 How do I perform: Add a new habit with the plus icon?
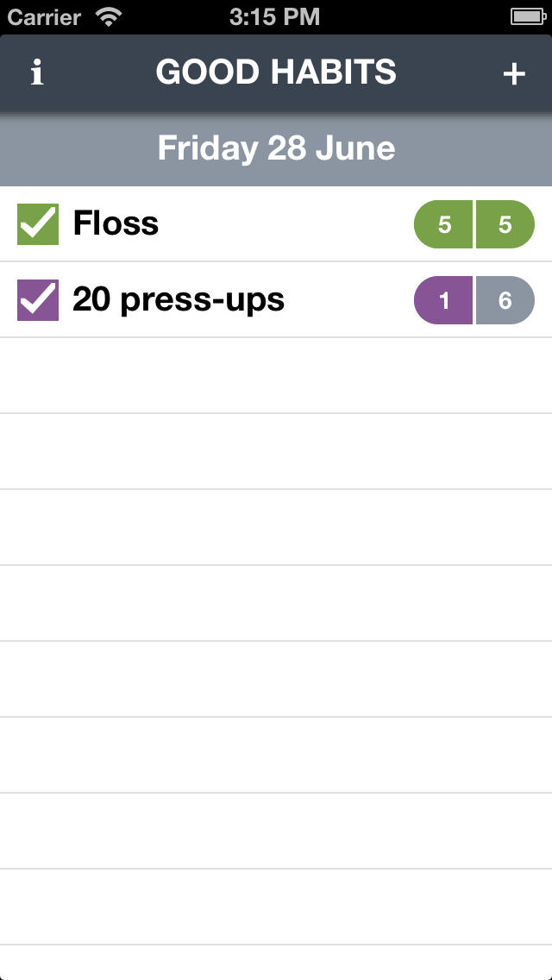coord(514,73)
